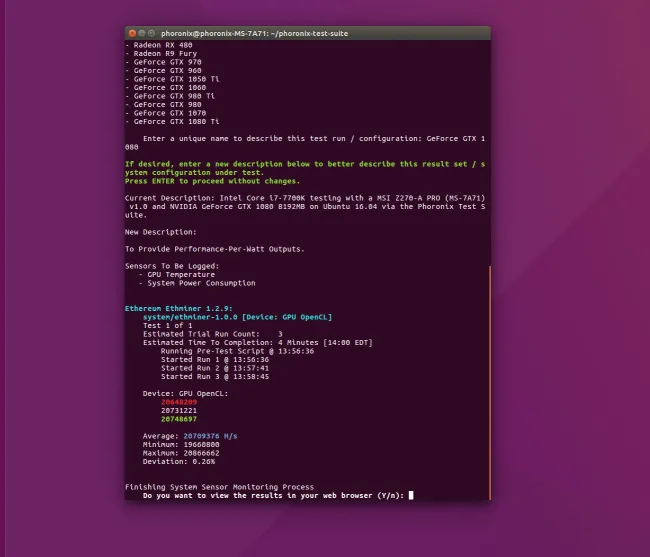Click the 'Press ENTER to proceed' text
Screen dimensions: 650x557
(211, 181)
